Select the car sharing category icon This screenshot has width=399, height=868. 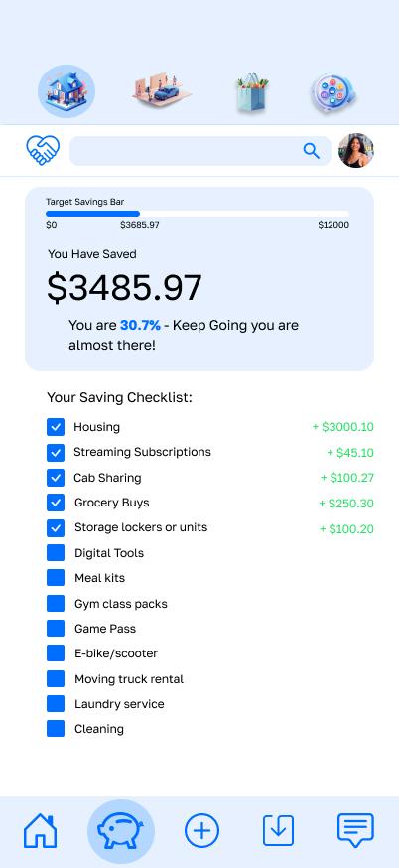coord(162,90)
